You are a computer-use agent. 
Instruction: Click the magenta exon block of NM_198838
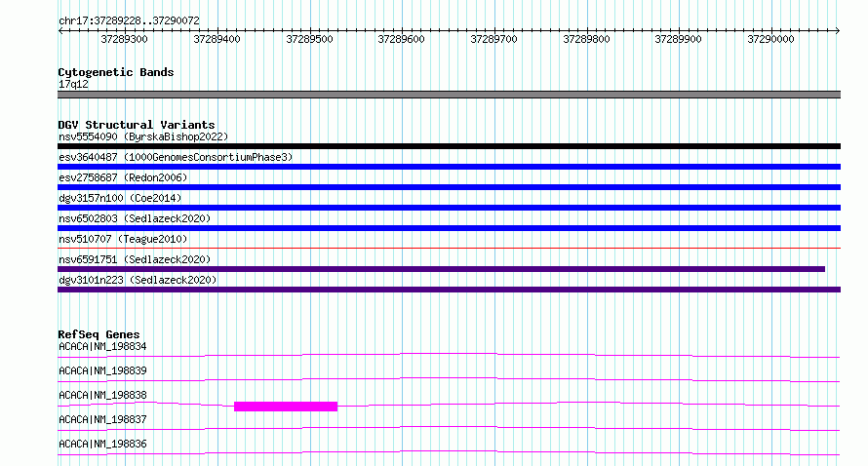286,407
